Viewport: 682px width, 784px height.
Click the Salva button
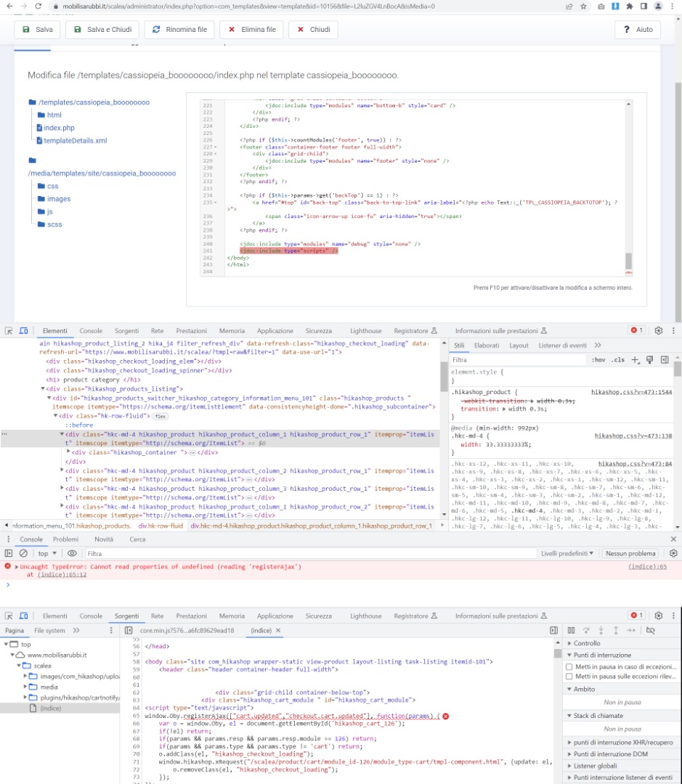pos(37,30)
